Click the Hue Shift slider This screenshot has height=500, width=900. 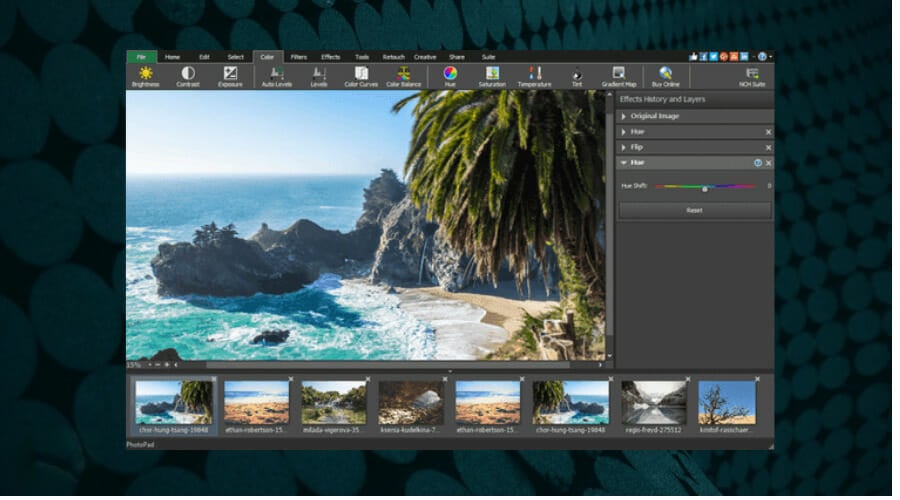705,187
